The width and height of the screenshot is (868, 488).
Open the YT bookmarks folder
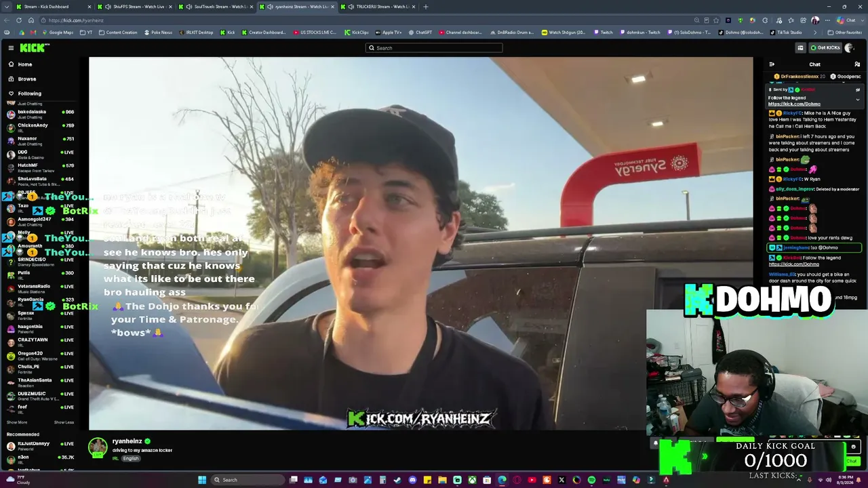86,33
